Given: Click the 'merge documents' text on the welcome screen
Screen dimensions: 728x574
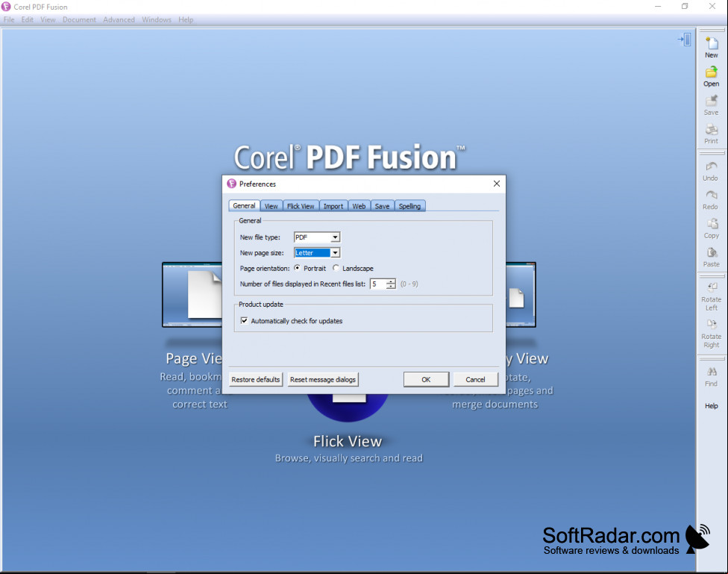Looking at the screenshot, I should pyautogui.click(x=495, y=405).
